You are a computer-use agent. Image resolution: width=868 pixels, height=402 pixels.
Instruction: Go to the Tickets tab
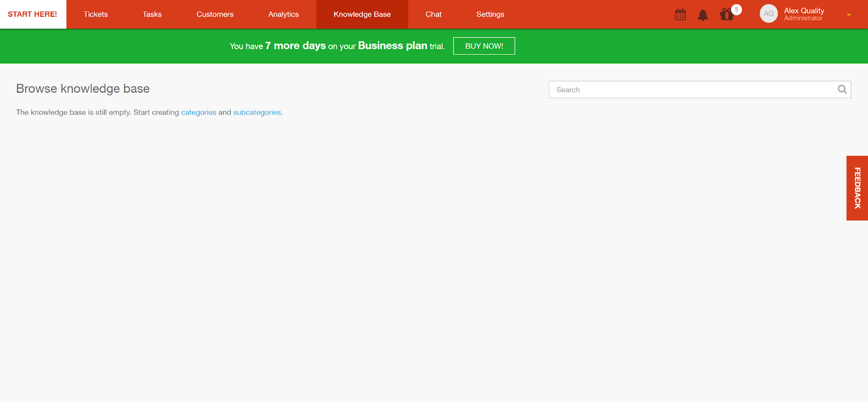pyautogui.click(x=95, y=14)
